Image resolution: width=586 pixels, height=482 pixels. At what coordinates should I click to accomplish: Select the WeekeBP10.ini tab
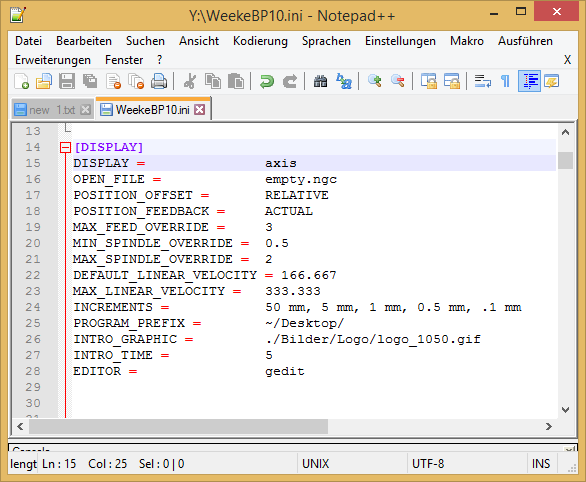(152, 110)
